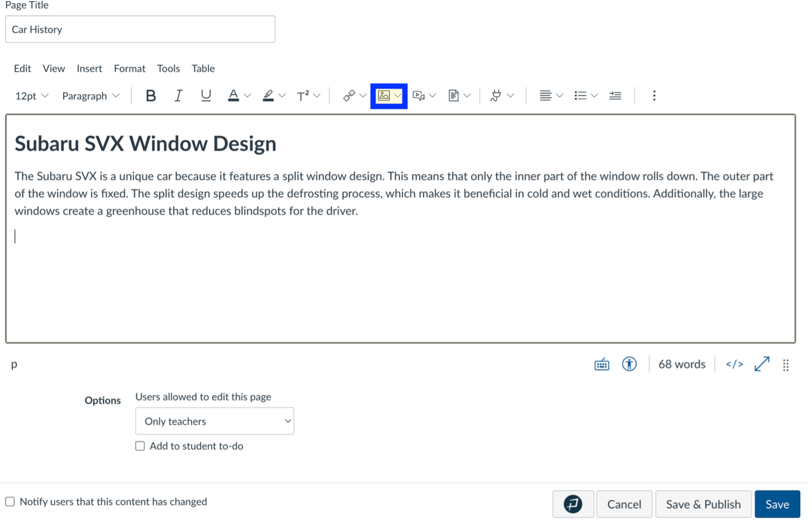Click the insert link chain icon

(349, 96)
